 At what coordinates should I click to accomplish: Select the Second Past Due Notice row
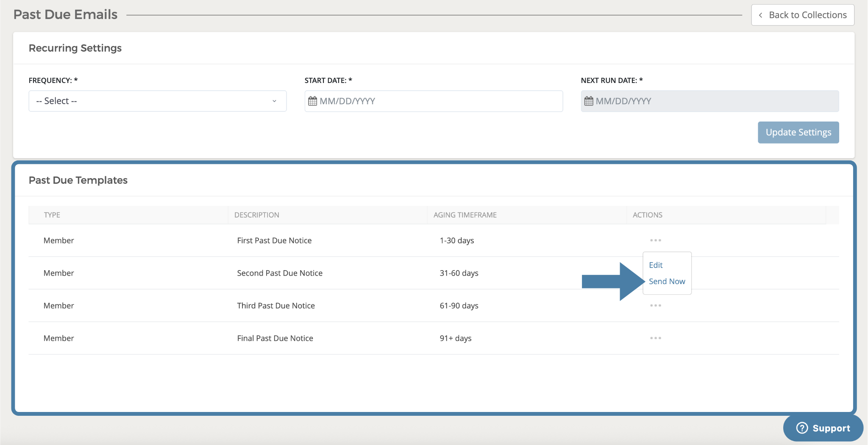pos(280,273)
